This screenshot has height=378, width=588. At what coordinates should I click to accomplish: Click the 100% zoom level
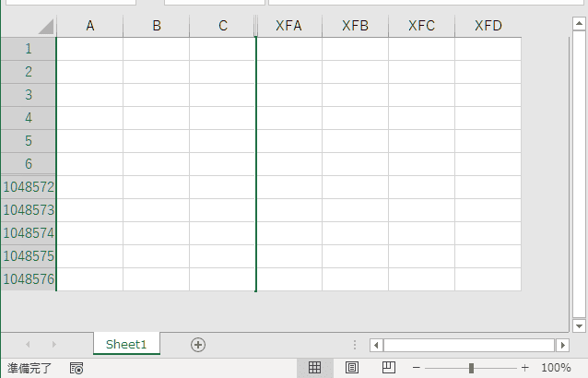click(556, 368)
